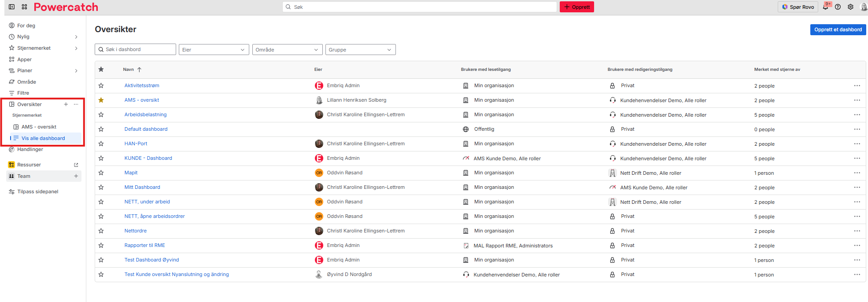Click the plus icon next to Oversikter
The image size is (868, 302).
click(66, 104)
